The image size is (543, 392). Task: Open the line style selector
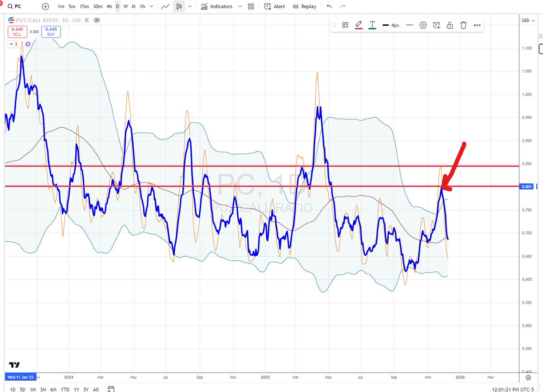click(410, 25)
